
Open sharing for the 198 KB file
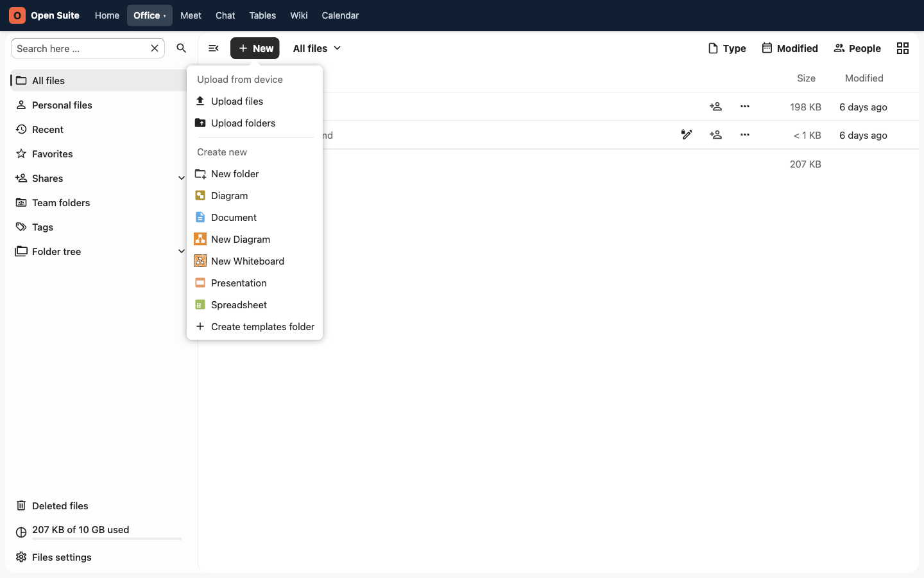[716, 107]
